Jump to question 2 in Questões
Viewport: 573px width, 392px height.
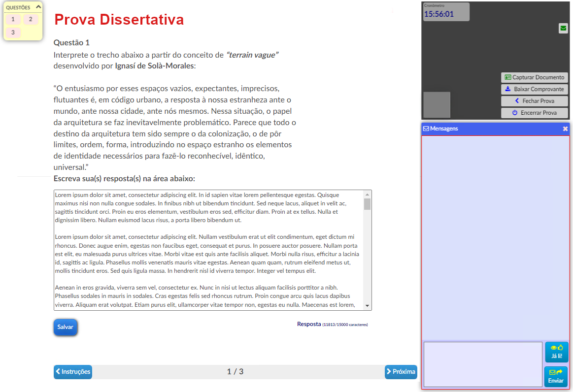(x=30, y=19)
